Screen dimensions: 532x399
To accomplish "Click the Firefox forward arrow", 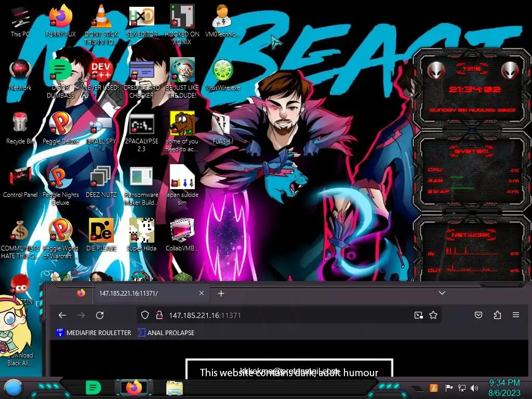I will click(81, 315).
